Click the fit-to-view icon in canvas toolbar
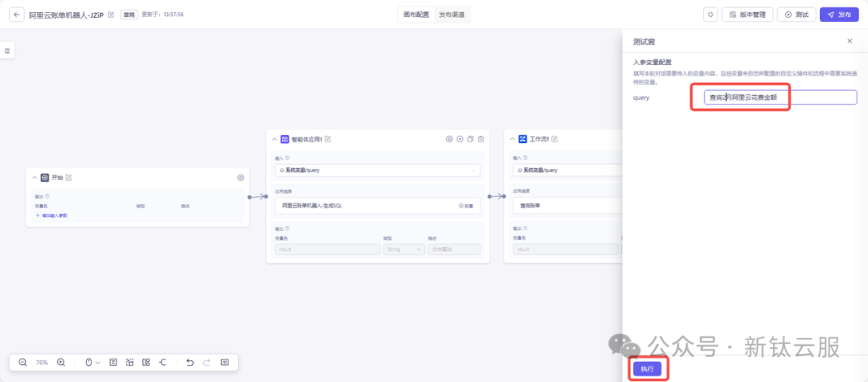The image size is (868, 382). 113,362
